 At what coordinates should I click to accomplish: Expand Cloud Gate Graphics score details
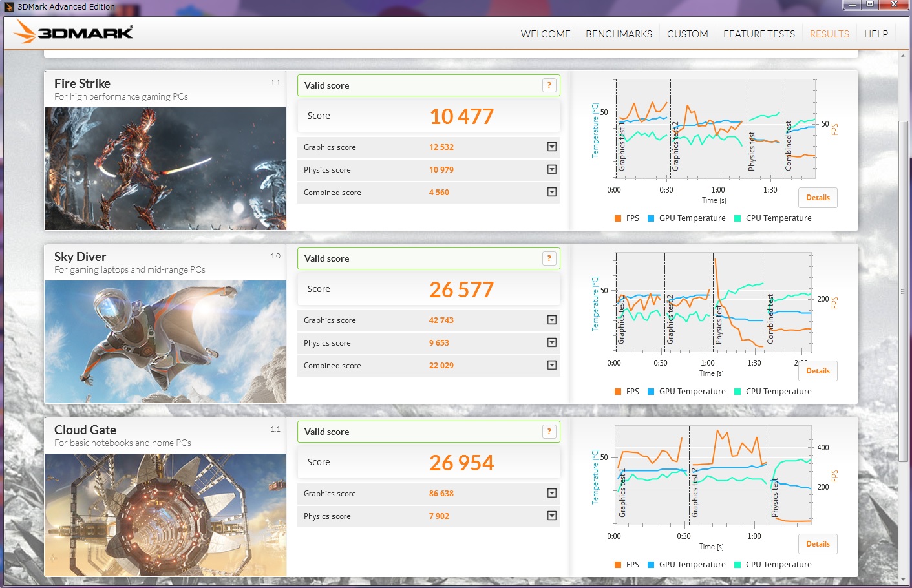point(552,493)
